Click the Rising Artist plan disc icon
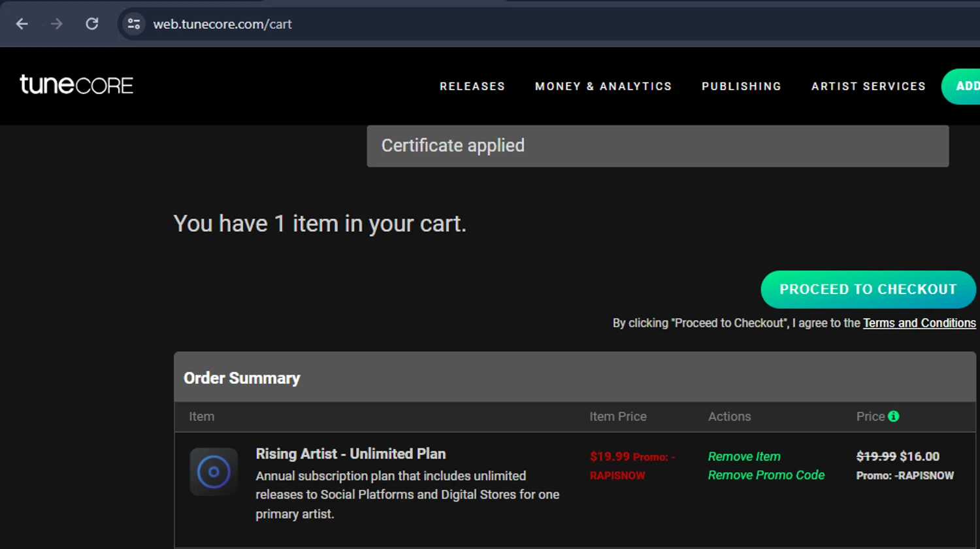This screenshot has width=980, height=549. (x=214, y=472)
